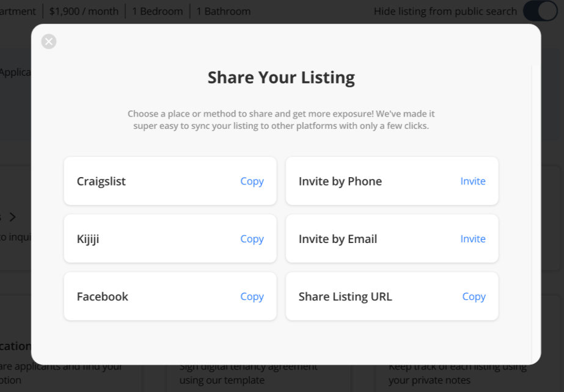The height and width of the screenshot is (392, 564).
Task: Open the Invite by Email card
Action: point(392,239)
